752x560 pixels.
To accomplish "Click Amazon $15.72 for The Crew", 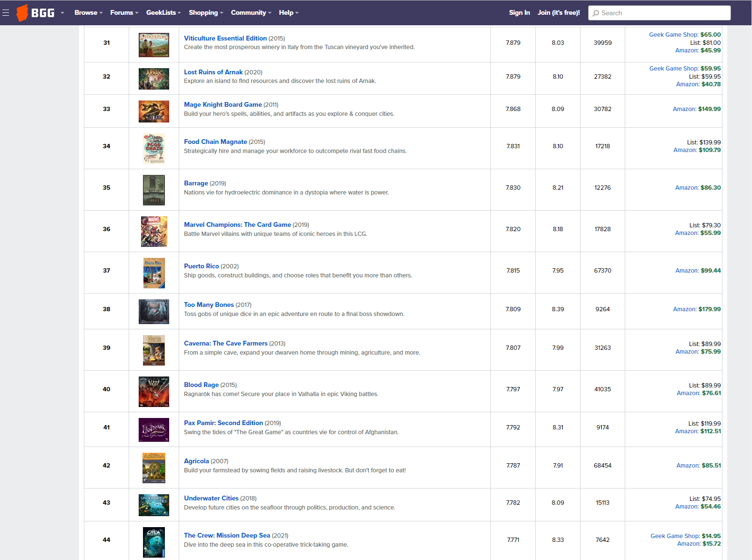I will click(x=699, y=543).
